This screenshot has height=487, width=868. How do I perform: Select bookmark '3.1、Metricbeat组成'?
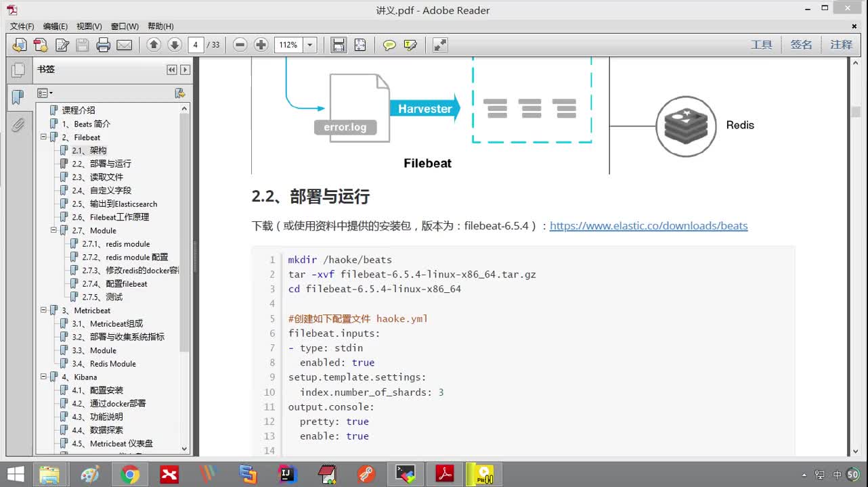pyautogui.click(x=108, y=323)
